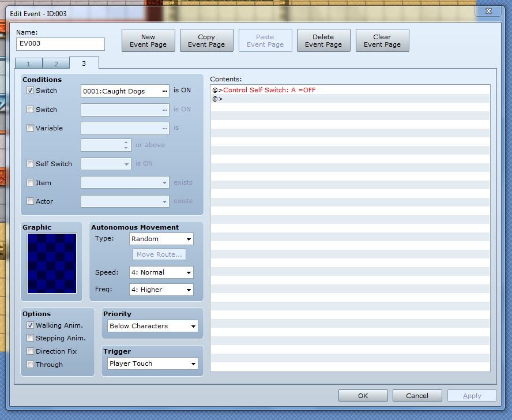Open the Priority dropdown menu
512x420 pixels.
[153, 326]
